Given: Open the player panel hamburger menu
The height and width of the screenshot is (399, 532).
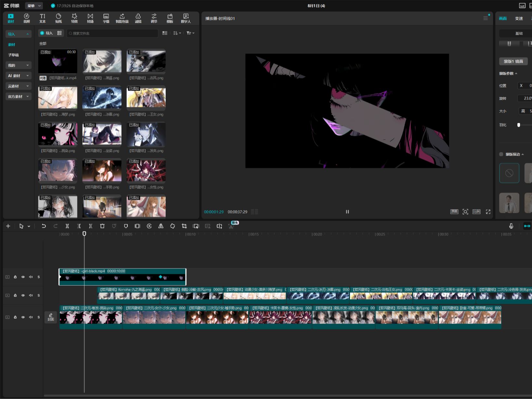Looking at the screenshot, I should (x=486, y=19).
